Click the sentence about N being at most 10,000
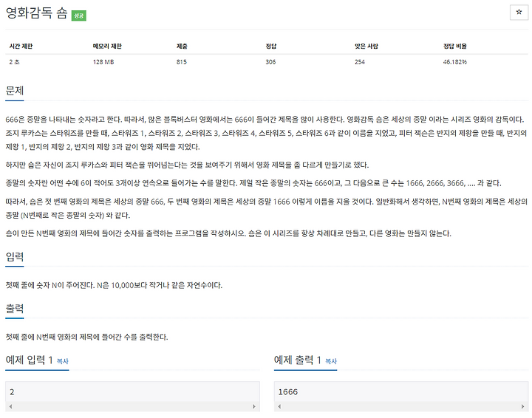Viewport: 532px width, 418px height. (x=160, y=285)
